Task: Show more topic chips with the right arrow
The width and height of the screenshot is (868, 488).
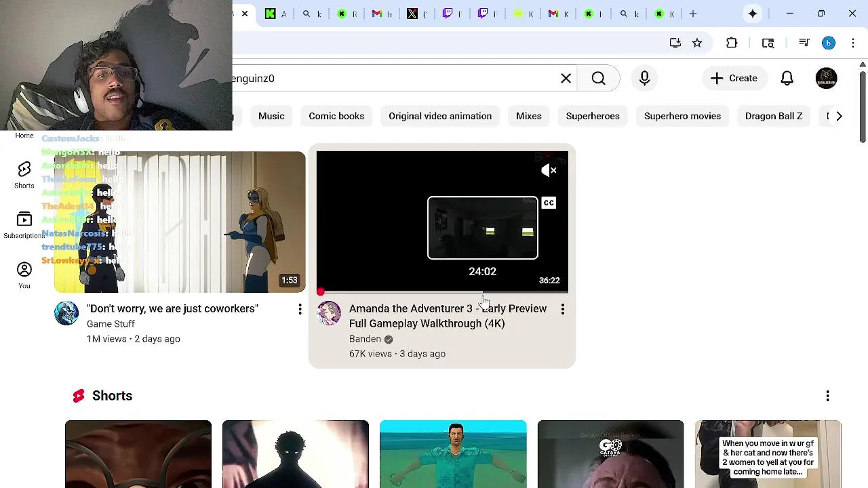Action: point(839,116)
